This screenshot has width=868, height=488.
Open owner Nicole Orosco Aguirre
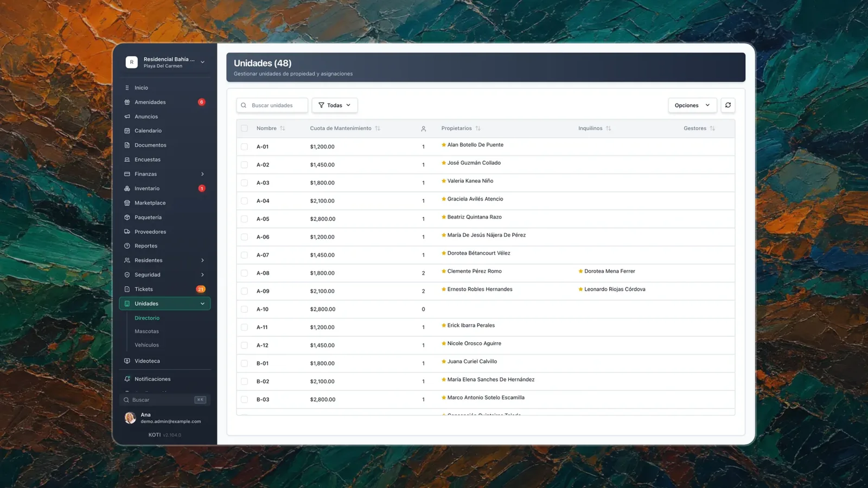tap(474, 343)
